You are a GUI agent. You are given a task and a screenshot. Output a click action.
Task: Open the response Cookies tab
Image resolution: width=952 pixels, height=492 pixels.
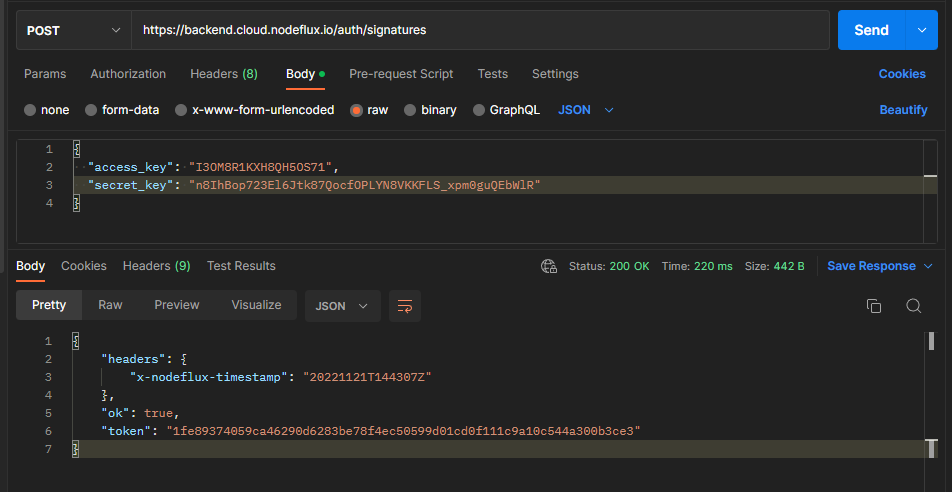pos(84,266)
